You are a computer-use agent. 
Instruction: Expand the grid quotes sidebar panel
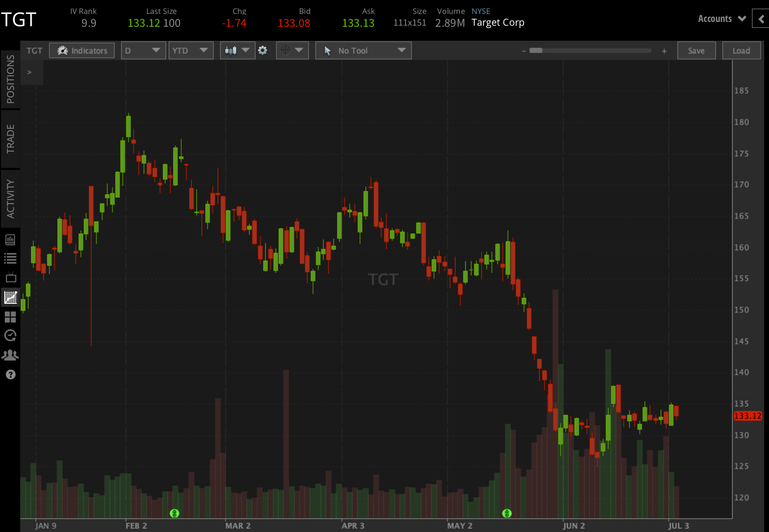[10, 317]
